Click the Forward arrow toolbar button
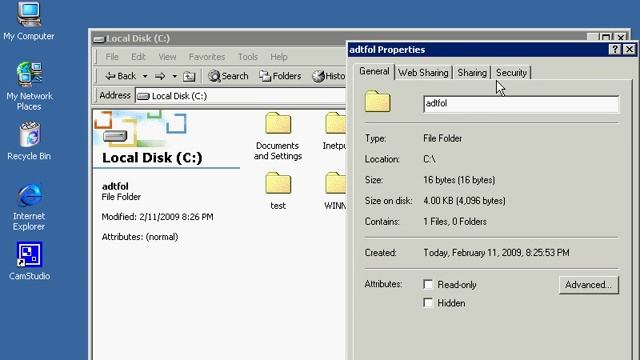 pyautogui.click(x=160, y=76)
